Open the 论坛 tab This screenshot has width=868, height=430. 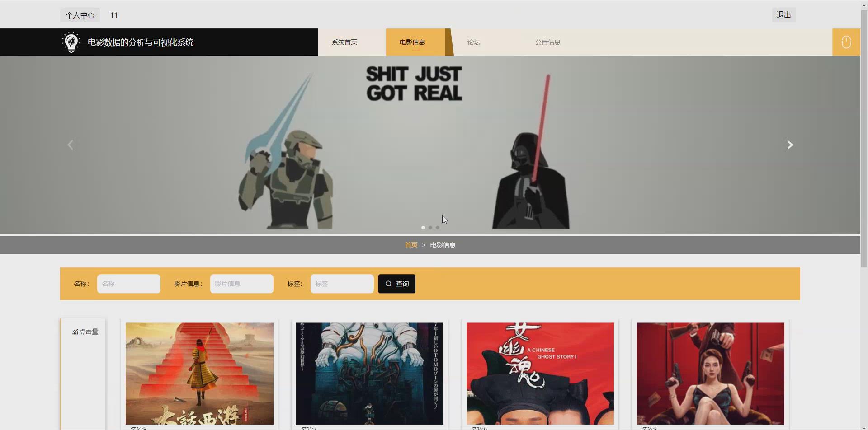tap(474, 42)
